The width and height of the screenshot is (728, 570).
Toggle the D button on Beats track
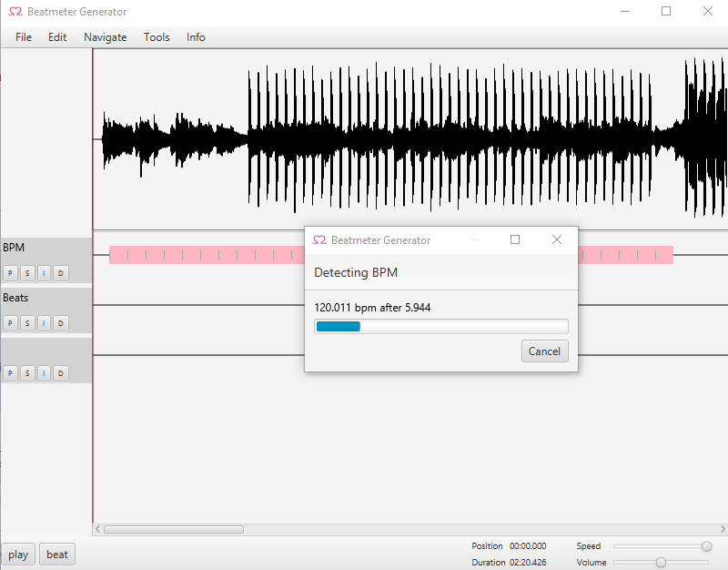[x=61, y=323]
